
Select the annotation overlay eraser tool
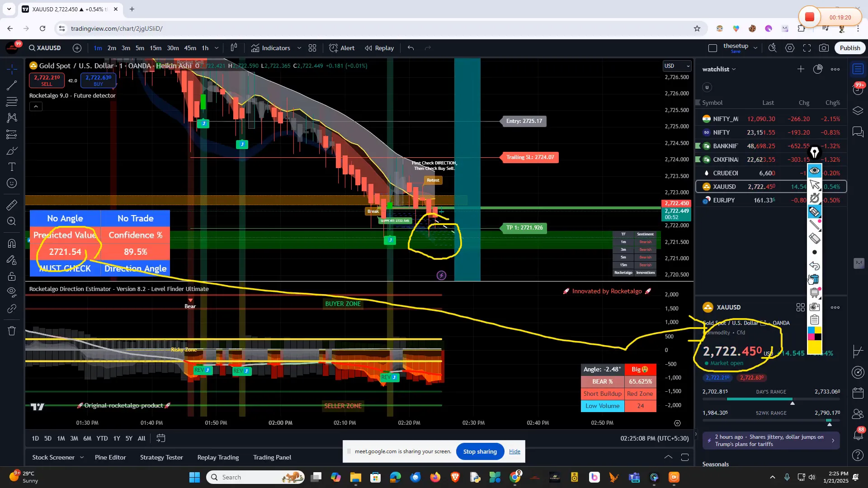tap(815, 239)
